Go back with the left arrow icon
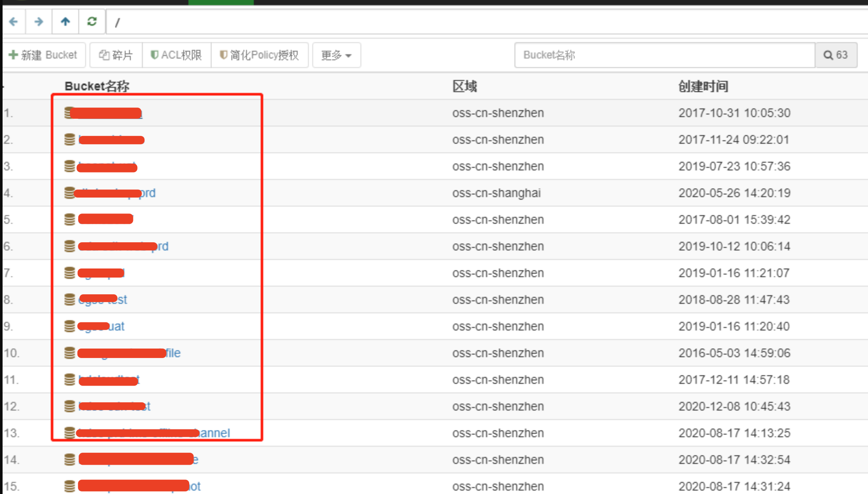This screenshot has height=494, width=868. [x=13, y=22]
